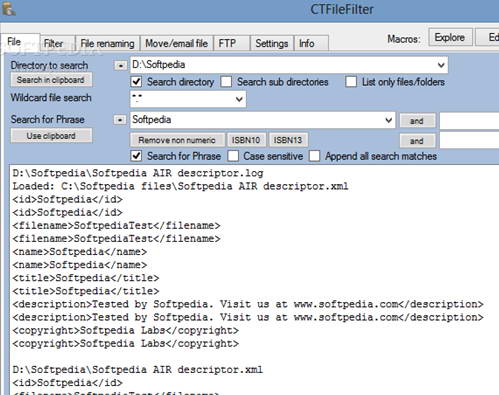Click the first '<filename>SoftpediaTest</filename>' line

point(116,226)
